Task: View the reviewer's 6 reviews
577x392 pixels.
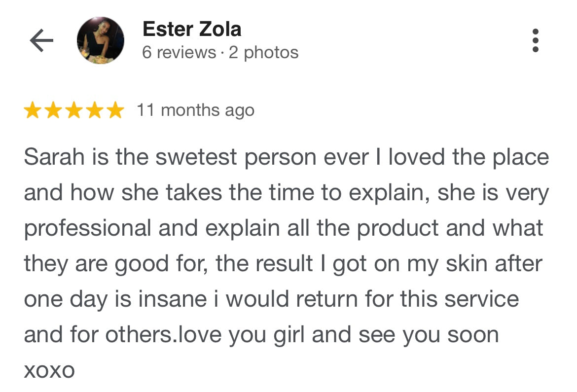Action: click(x=179, y=53)
